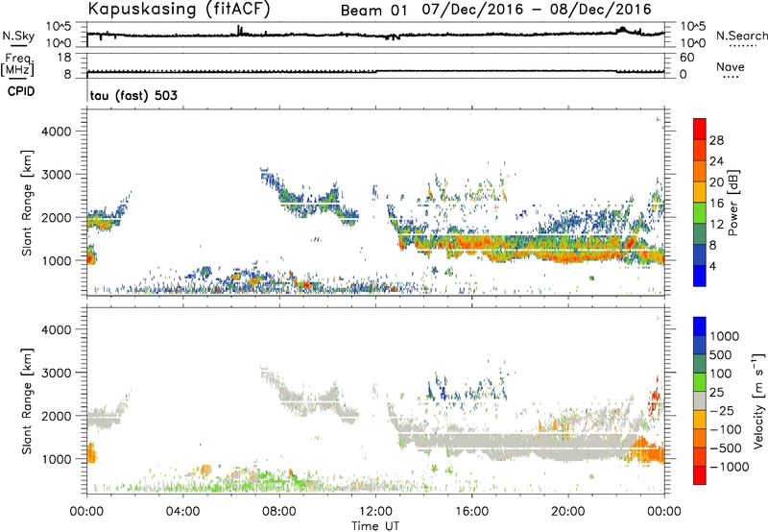Click the blue top of the Velocity color bar
The image size is (768, 532).
(700, 326)
